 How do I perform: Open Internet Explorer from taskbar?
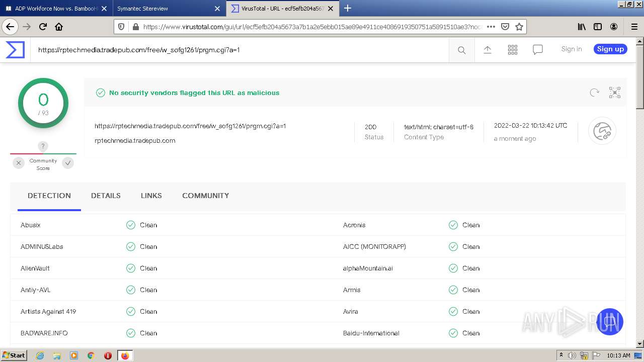[40, 355]
